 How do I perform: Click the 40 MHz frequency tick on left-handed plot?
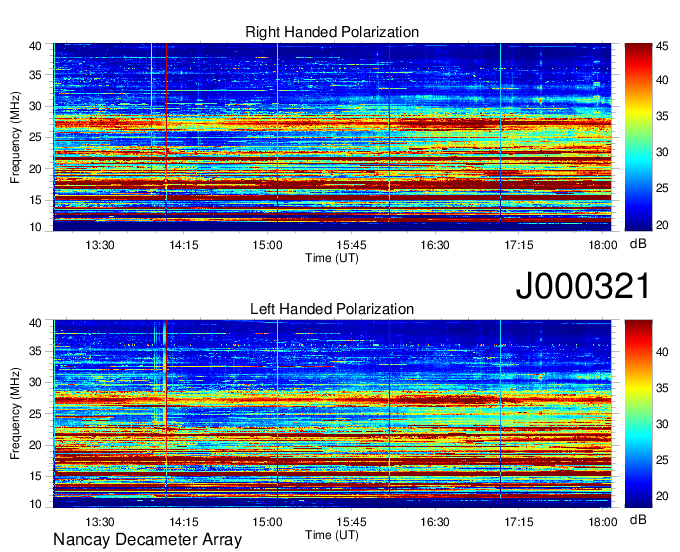tap(36, 323)
